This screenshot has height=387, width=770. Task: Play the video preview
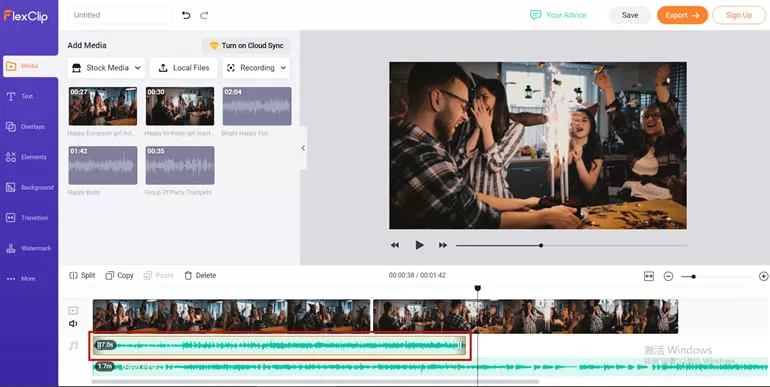419,245
